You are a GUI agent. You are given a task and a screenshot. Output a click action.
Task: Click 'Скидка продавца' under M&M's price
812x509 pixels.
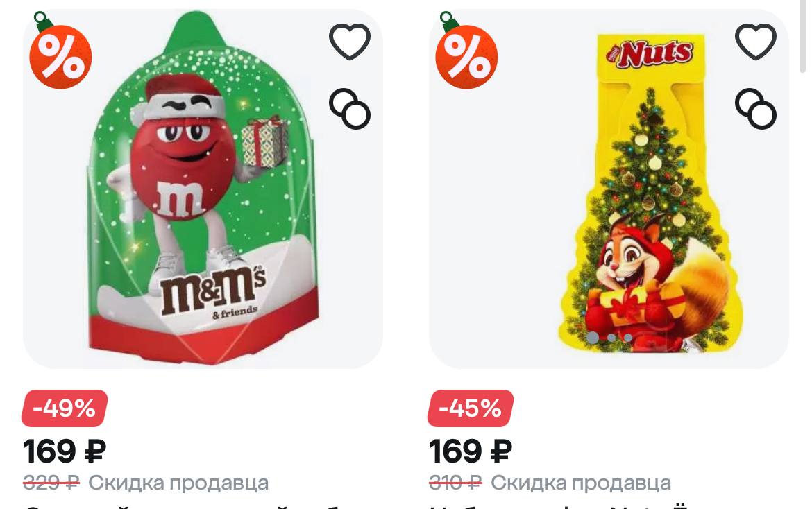point(178,483)
